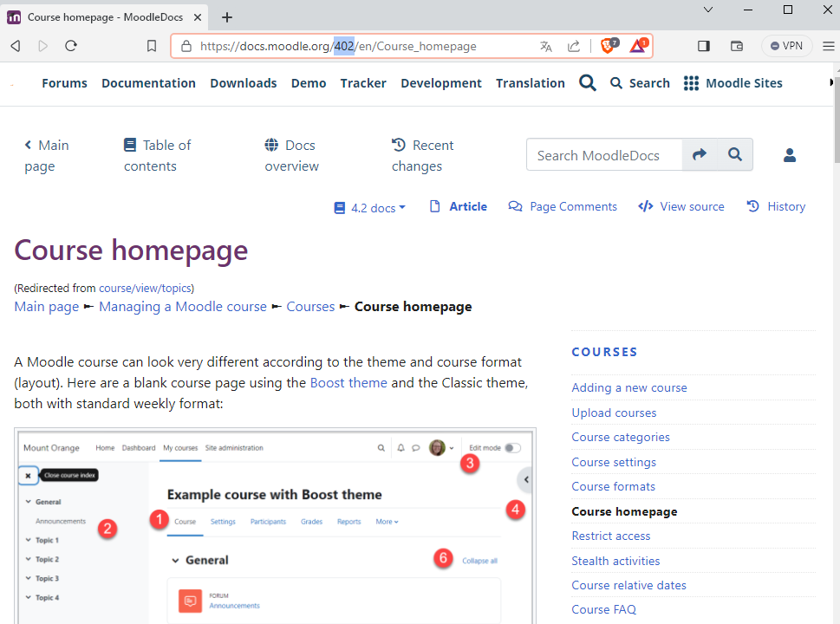840x624 pixels.
Task: Click Main page in the breadcrumb
Action: pyautogui.click(x=47, y=307)
